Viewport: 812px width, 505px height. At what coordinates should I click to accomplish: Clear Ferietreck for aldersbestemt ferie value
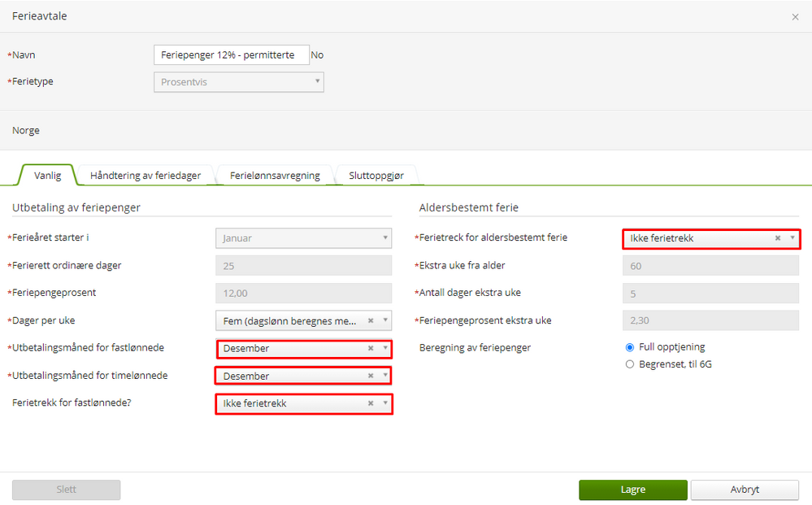(x=778, y=238)
